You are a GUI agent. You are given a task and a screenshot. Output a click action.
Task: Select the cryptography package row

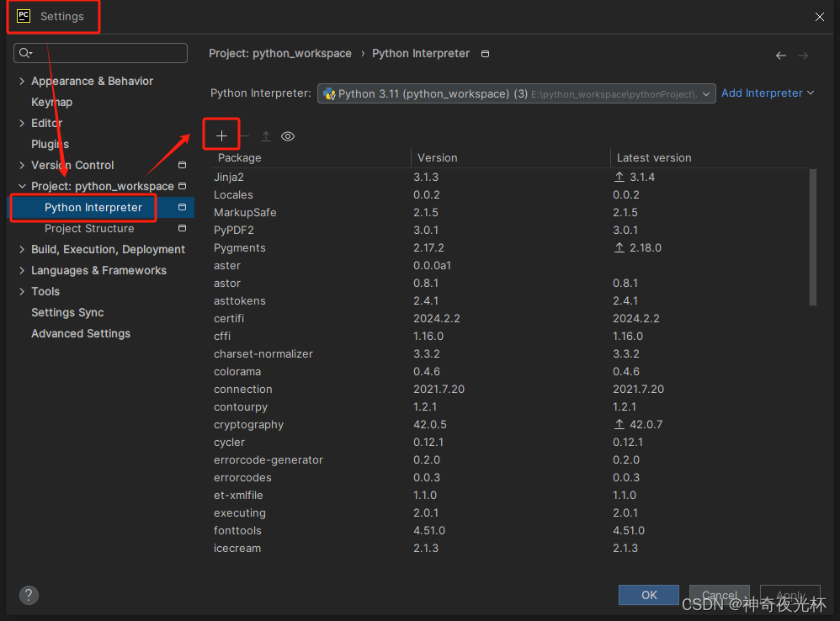[249, 425]
